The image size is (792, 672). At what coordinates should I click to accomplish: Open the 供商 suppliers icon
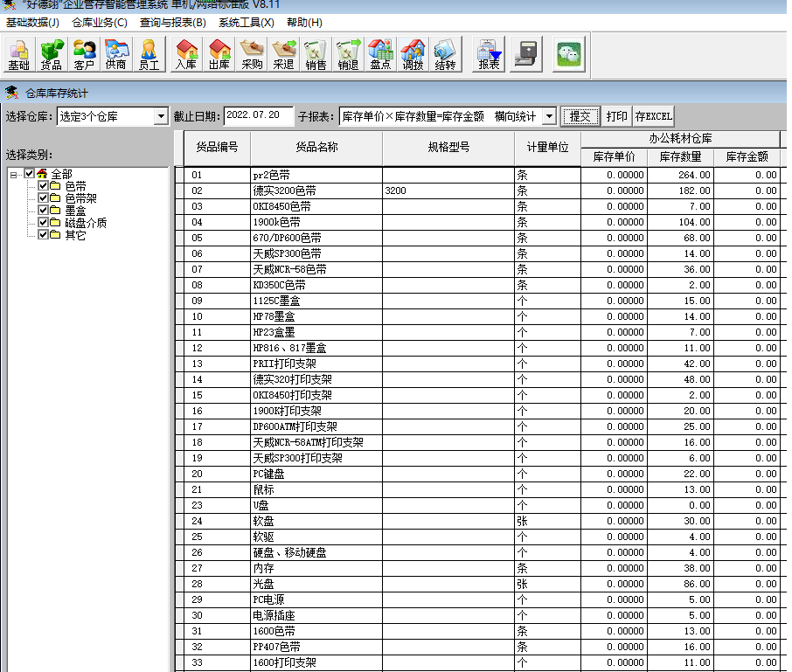coord(116,54)
